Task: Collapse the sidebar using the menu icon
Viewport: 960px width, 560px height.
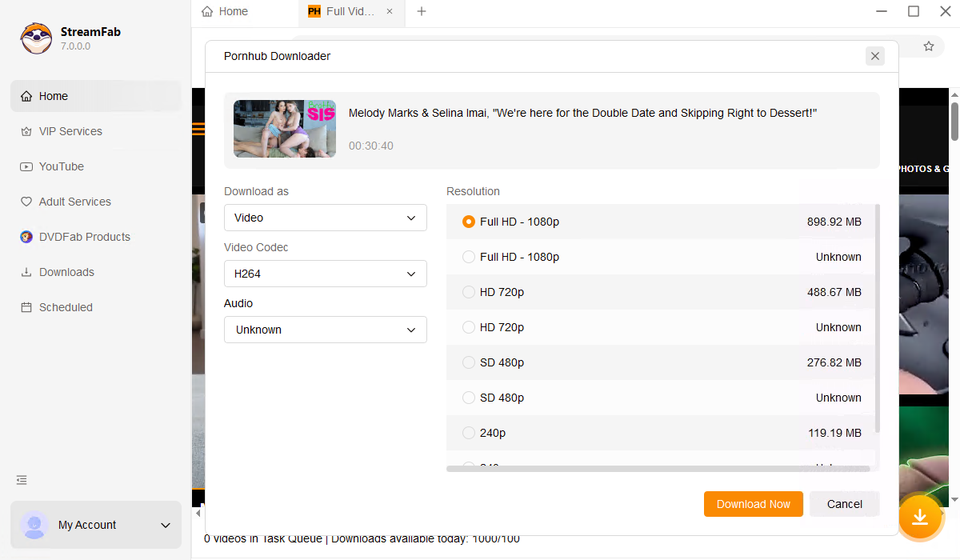Action: pyautogui.click(x=22, y=480)
